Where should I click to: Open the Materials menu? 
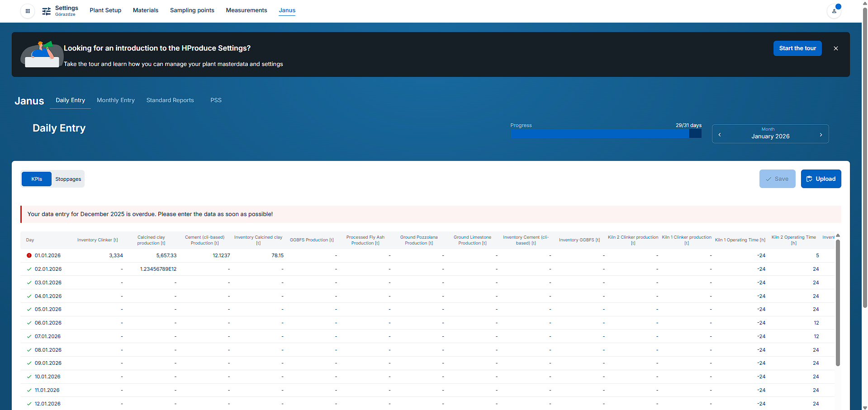coord(146,10)
